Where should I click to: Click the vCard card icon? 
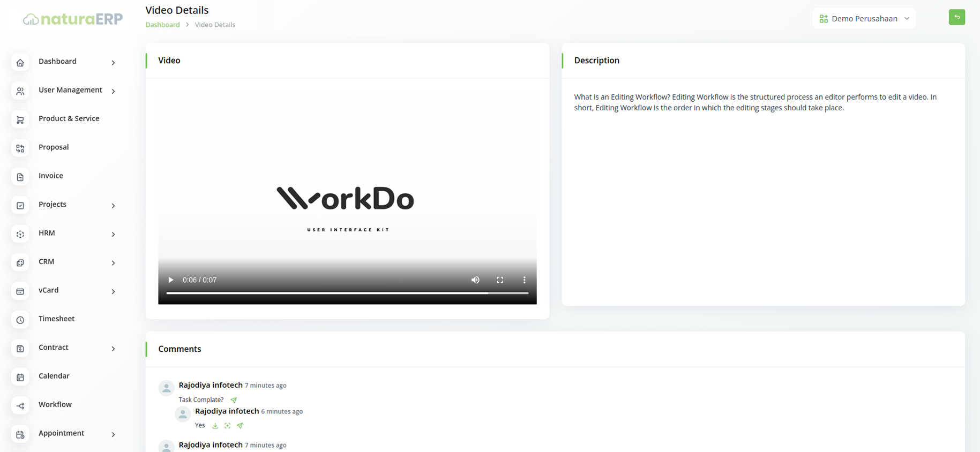point(20,291)
